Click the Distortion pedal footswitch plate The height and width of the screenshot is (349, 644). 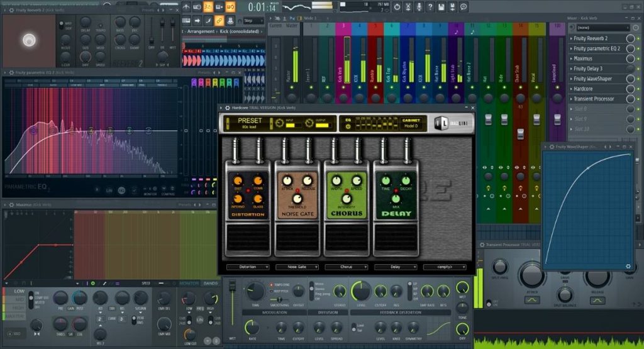tap(248, 238)
